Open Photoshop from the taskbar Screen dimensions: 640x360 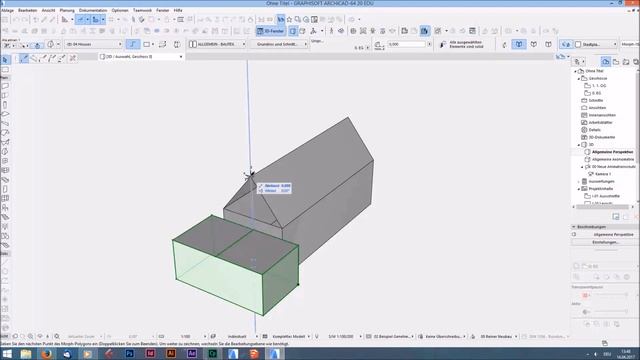pos(129,354)
